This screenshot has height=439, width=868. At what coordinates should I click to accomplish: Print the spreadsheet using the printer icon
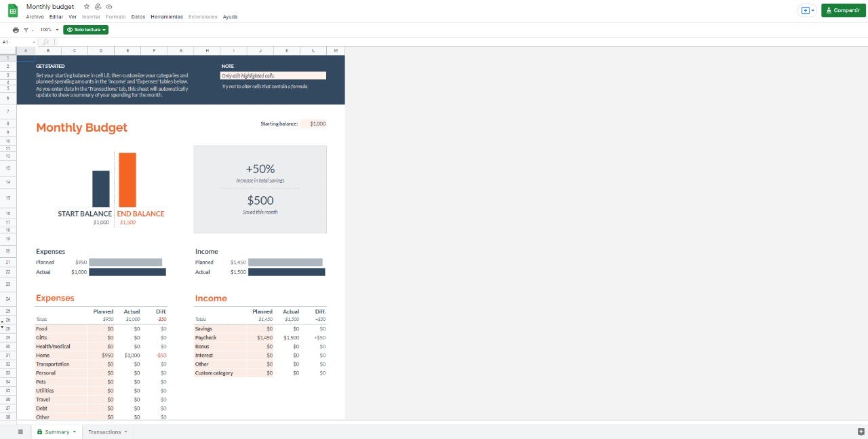(x=16, y=30)
